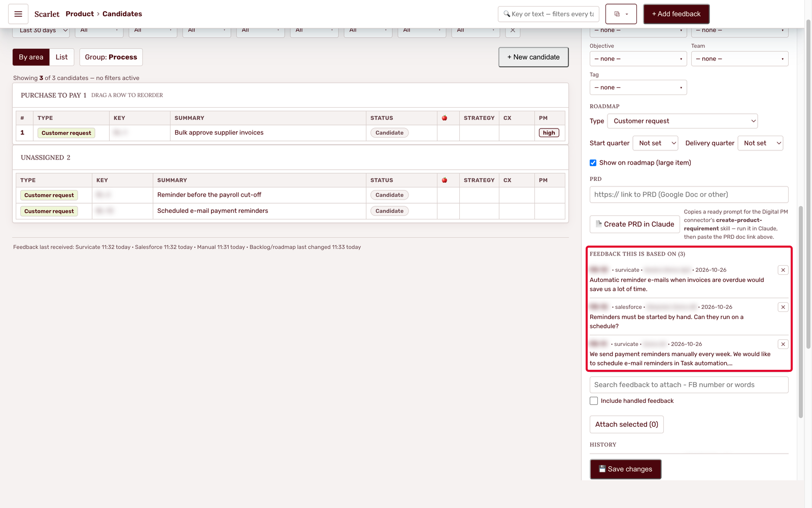Create a New candidate

[x=533, y=57]
